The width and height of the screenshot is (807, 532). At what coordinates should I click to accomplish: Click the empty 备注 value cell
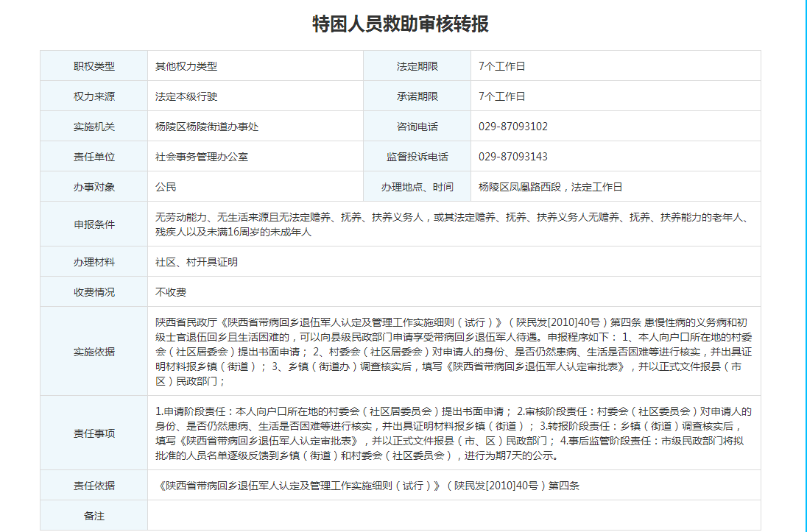point(453,516)
